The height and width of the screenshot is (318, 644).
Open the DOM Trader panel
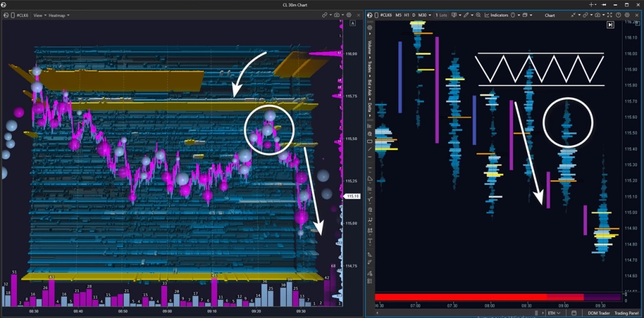click(598, 313)
